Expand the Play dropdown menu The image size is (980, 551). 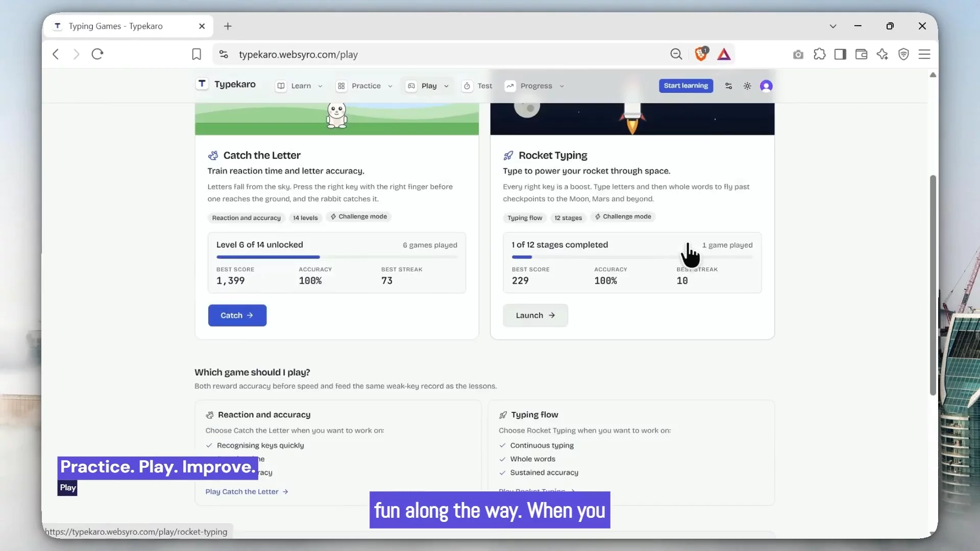[x=428, y=86]
